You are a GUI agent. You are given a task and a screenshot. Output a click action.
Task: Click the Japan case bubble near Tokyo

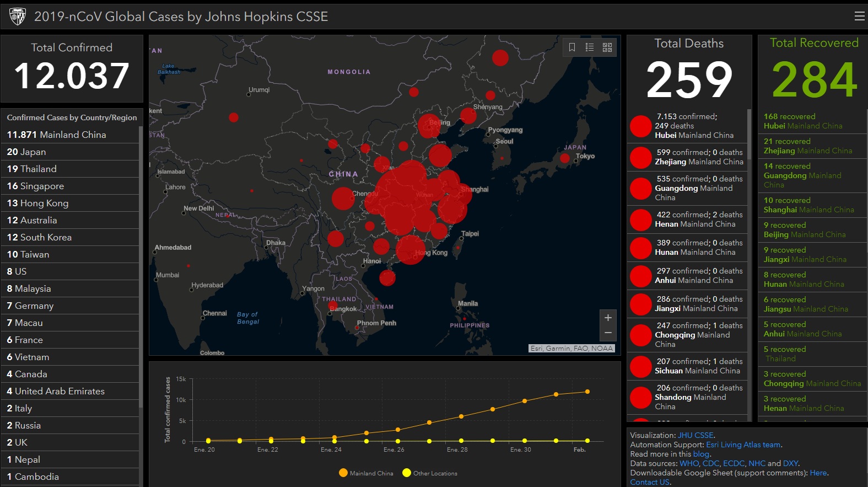pos(565,158)
